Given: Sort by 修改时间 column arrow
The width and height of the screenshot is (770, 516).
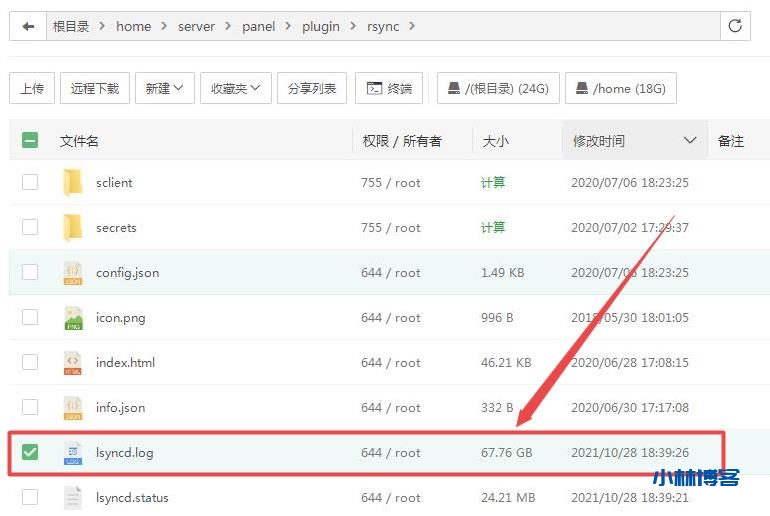Looking at the screenshot, I should tap(689, 141).
